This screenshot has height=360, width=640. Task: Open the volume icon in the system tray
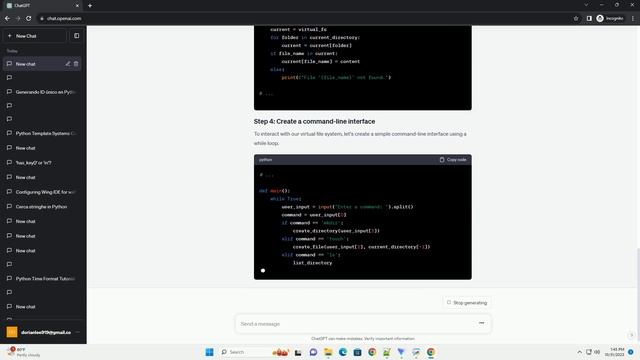coord(597,352)
